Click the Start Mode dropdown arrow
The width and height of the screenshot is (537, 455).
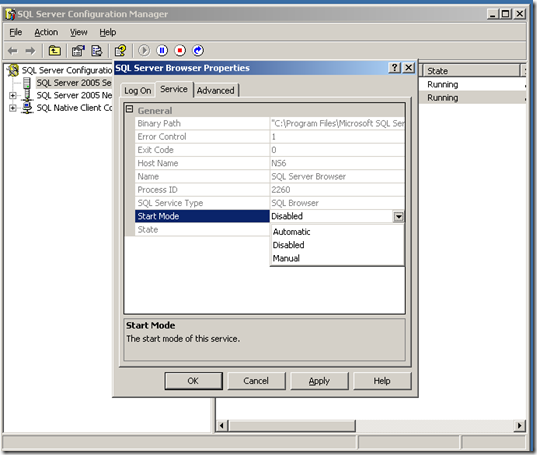(x=398, y=216)
